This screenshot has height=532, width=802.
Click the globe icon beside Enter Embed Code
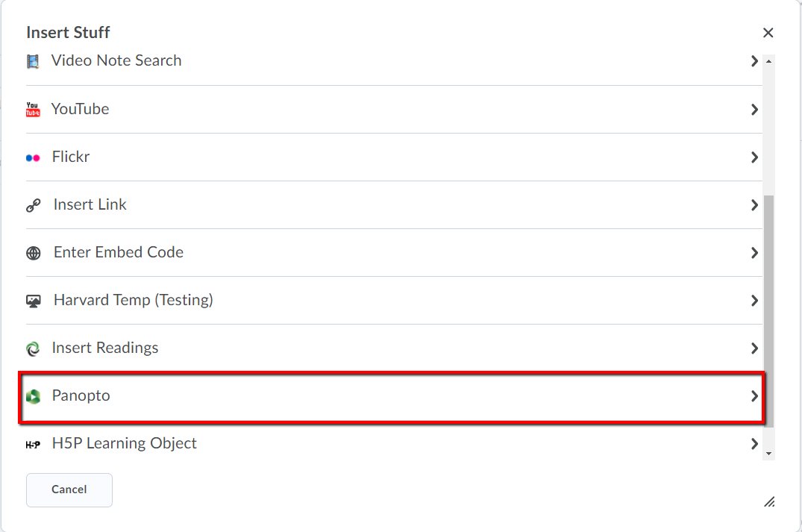click(34, 253)
